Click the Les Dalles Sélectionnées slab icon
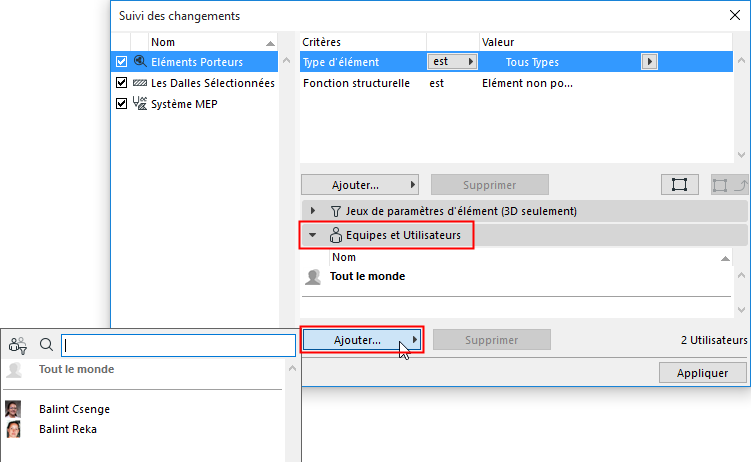The height and width of the screenshot is (462, 751). 140,83
